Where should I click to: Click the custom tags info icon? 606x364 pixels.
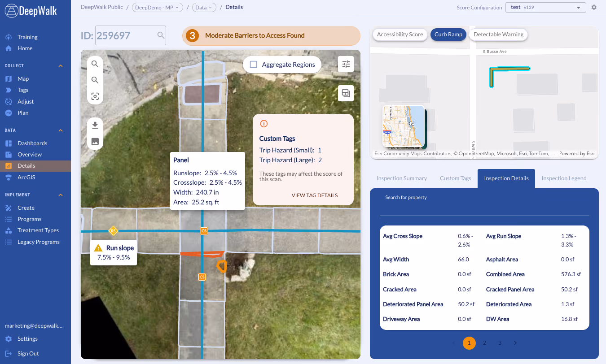[264, 124]
